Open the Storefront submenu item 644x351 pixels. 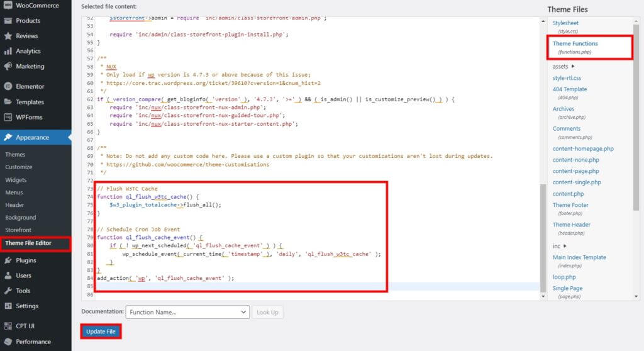[x=18, y=230]
